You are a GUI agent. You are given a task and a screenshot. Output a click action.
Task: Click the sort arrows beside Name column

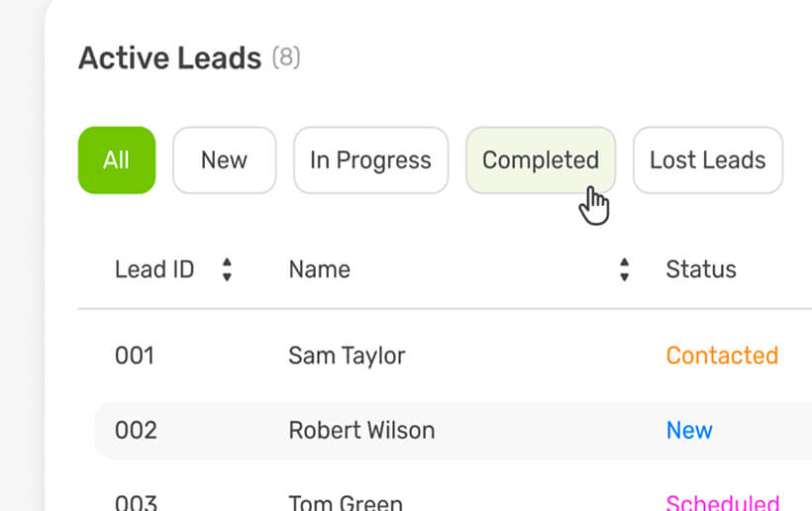[624, 269]
